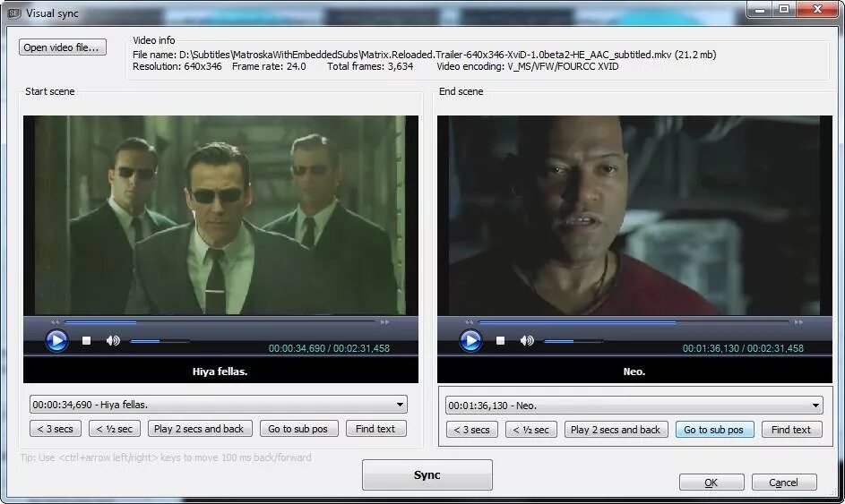Cancel the Visual sync dialog
The height and width of the screenshot is (504, 845).
pos(783,483)
